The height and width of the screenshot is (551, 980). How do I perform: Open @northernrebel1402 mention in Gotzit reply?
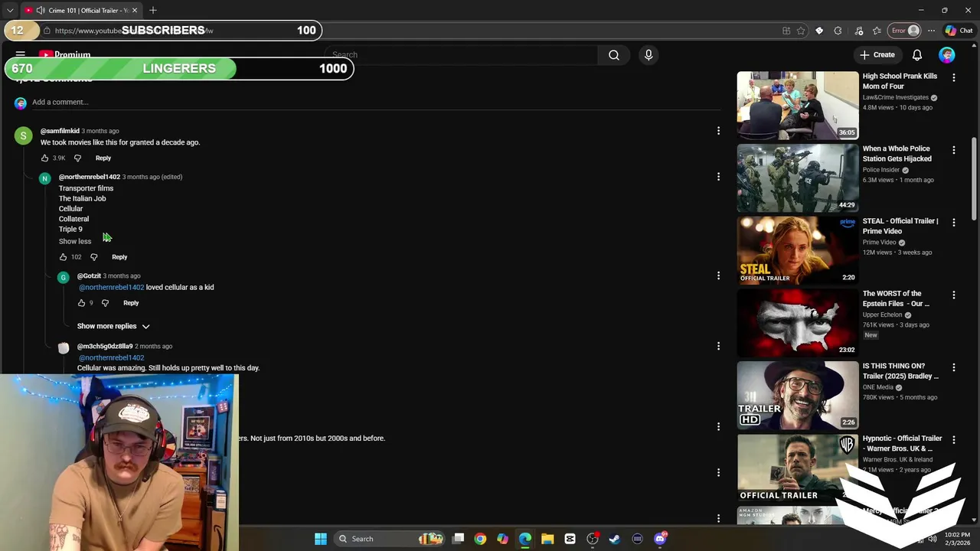coord(112,288)
